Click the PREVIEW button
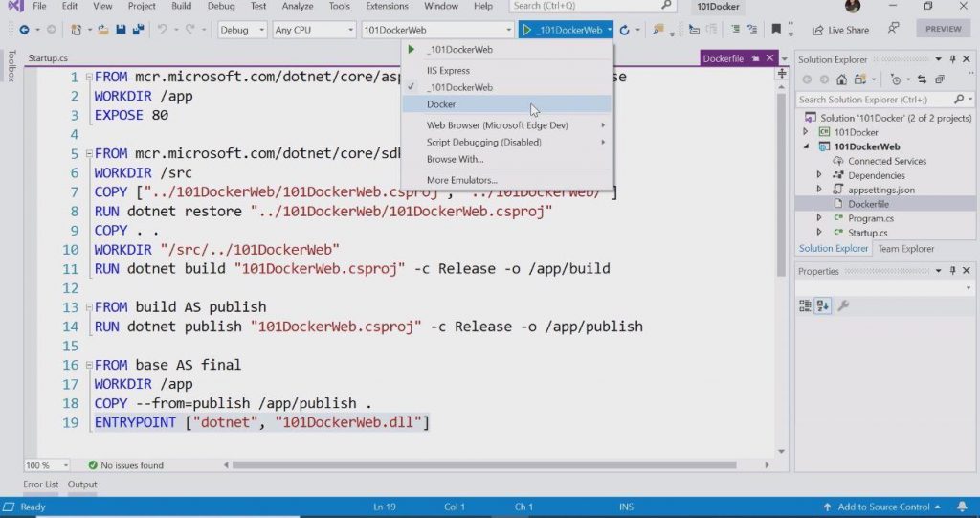Image resolution: width=980 pixels, height=518 pixels. 943,29
